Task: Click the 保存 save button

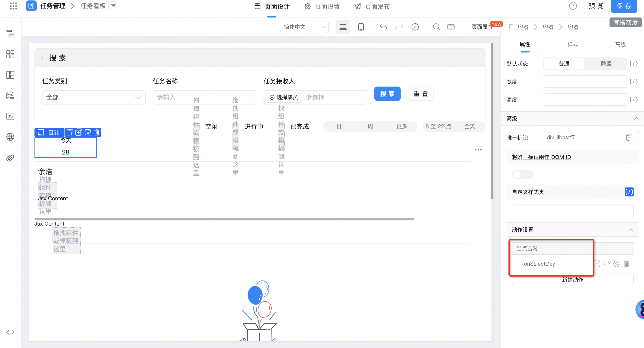Action: point(624,6)
